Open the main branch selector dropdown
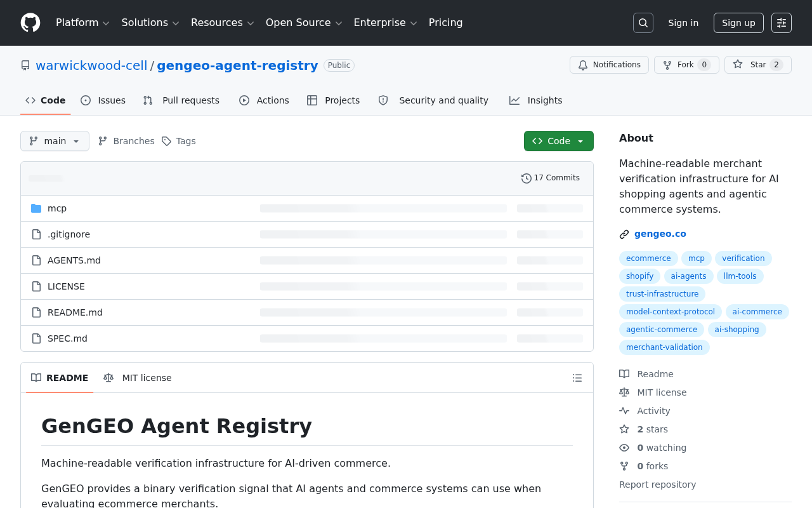 55,141
